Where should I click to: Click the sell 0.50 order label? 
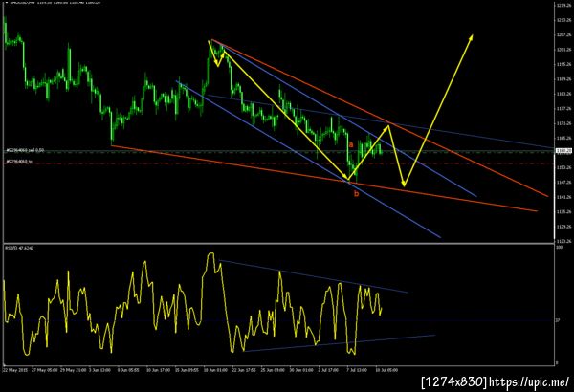click(x=25, y=150)
